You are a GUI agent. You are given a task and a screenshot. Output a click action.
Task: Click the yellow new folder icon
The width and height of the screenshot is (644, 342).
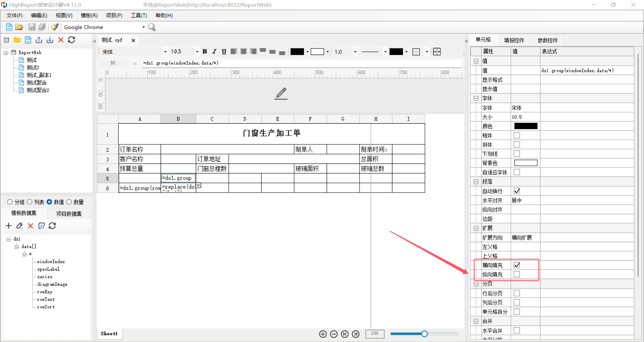tap(17, 40)
